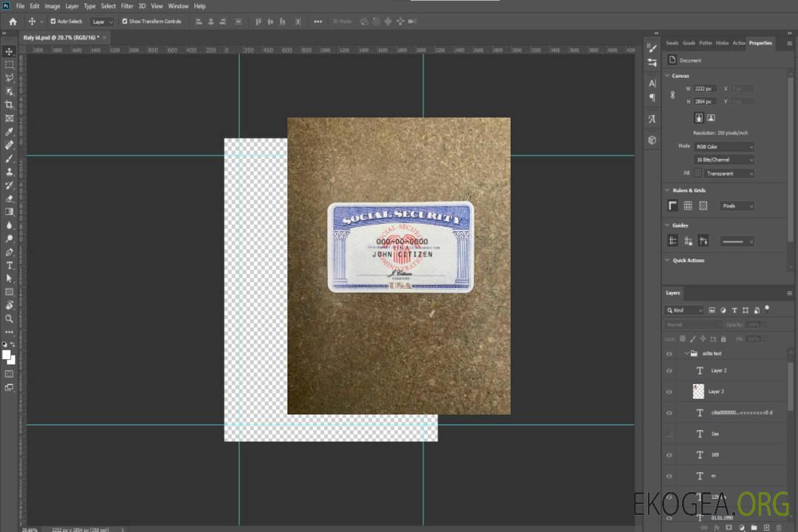Viewport: 798px width, 532px height.
Task: Activate the Zoom tool
Action: pos(9,318)
